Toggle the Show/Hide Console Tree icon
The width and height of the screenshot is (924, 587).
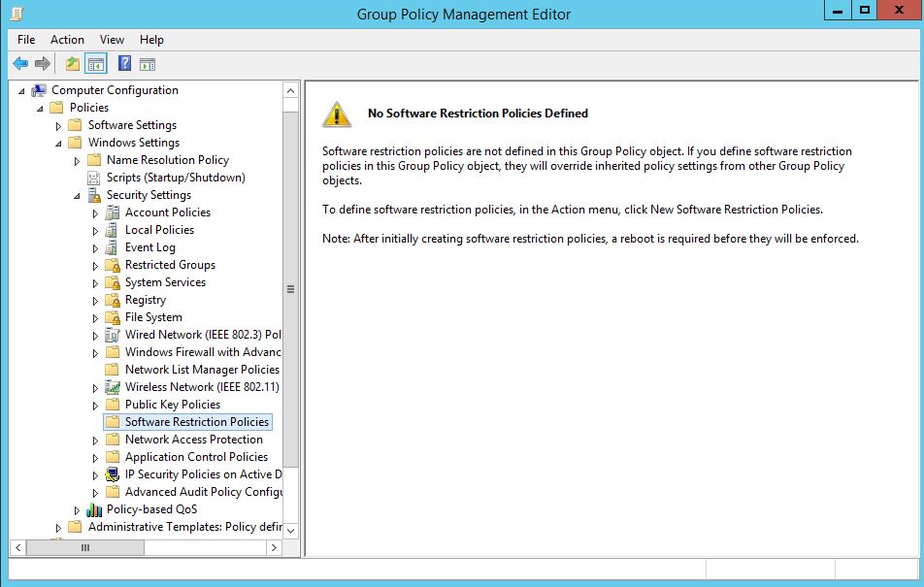coord(95,64)
